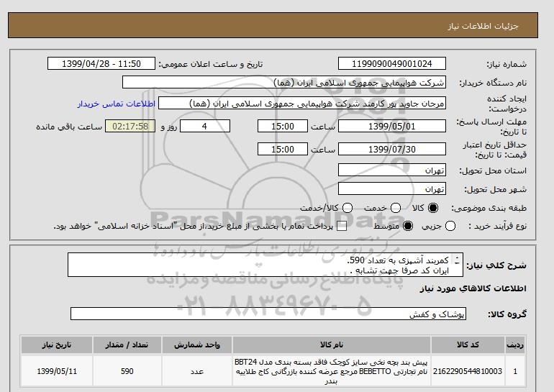Click the delivery city field تهران
Screen dimensions: 554x392
392,188
